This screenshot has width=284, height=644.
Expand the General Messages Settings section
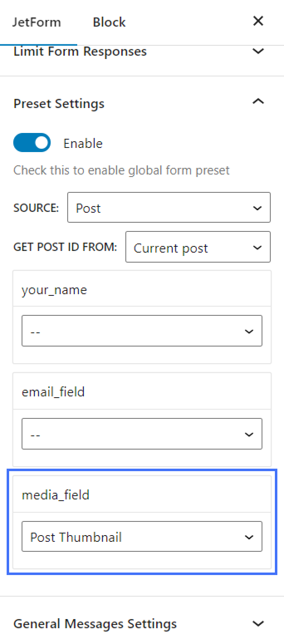coord(258,623)
